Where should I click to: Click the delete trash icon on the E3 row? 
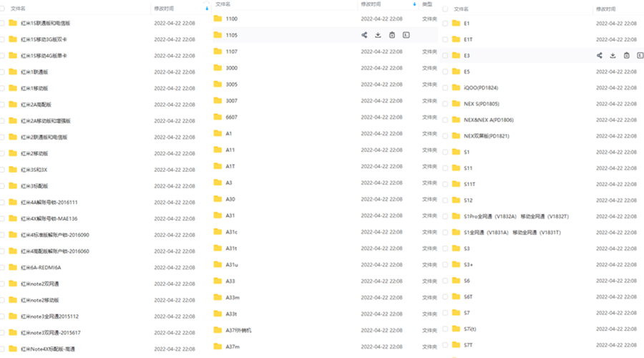click(x=626, y=55)
